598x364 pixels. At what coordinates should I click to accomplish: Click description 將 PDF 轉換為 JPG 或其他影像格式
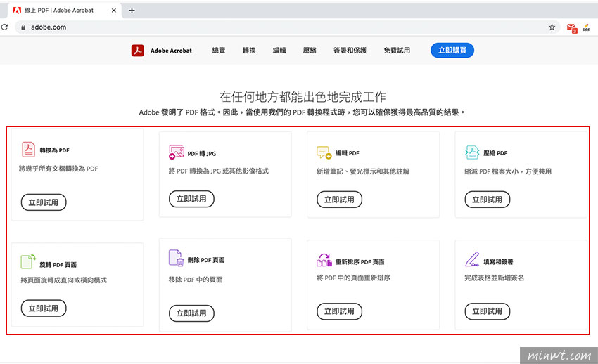(x=219, y=171)
